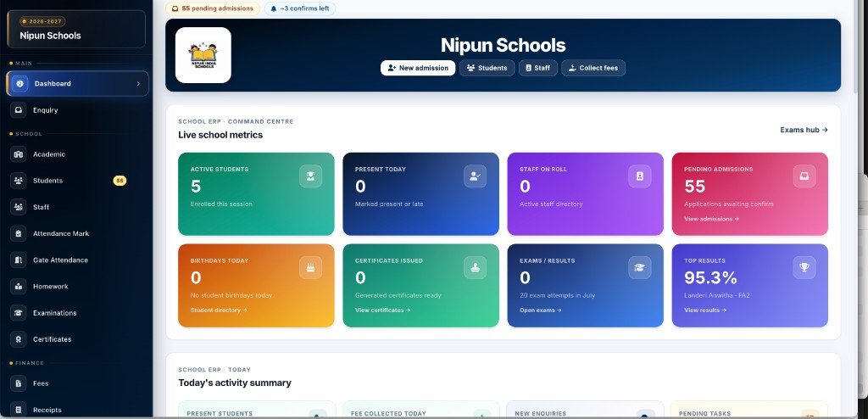868x419 pixels.
Task: Click 'Landeri Anvitha - FA2' text
Action: [717, 295]
